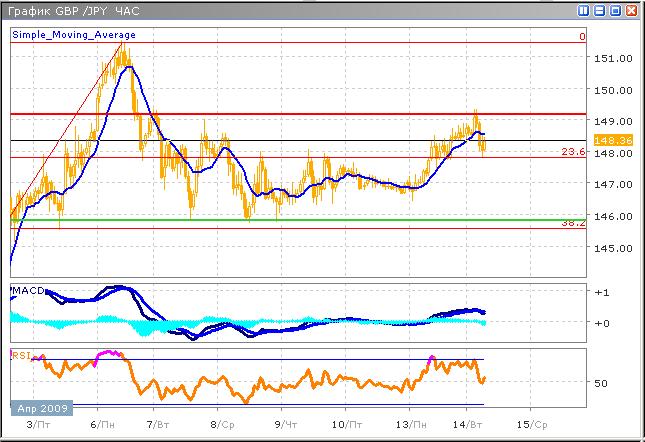Click the 15/Ср date on time axis
Viewport: 645px width, 442px height.
[x=533, y=426]
